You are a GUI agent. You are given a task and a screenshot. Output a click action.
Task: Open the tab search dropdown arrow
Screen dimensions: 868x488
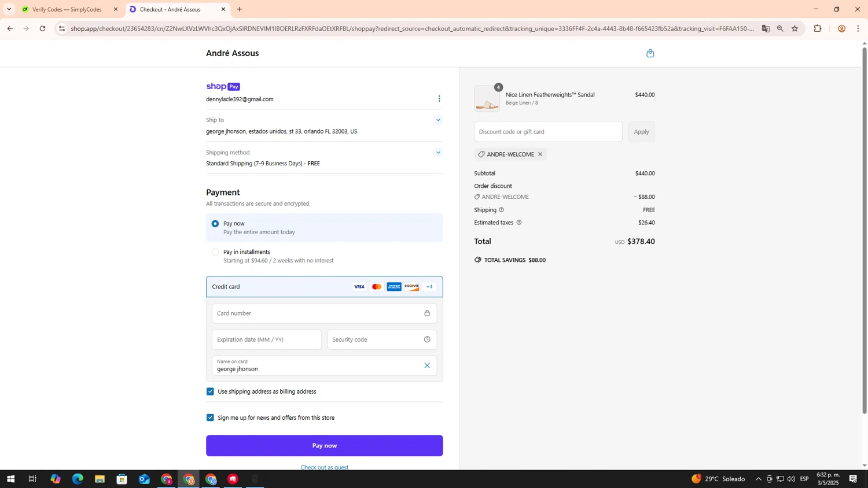pos(9,9)
